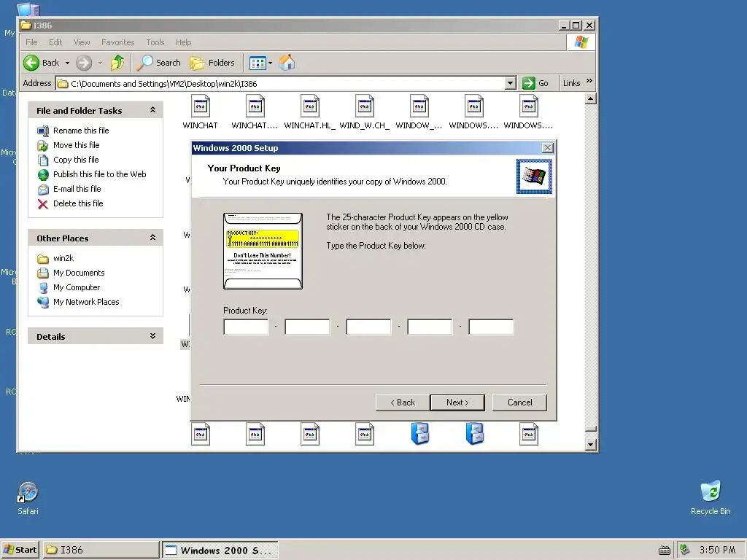
Task: Expand the Details panel
Action: 153,336
